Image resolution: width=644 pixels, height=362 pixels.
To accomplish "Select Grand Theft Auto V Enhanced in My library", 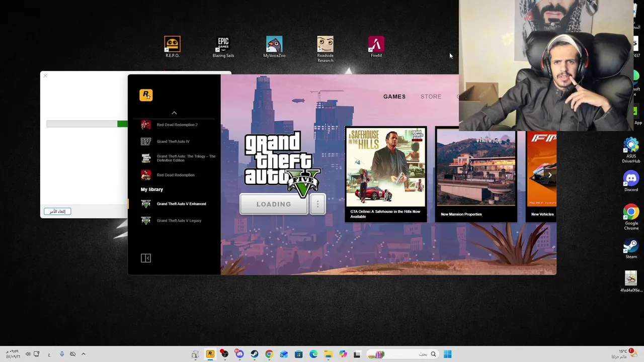I will click(x=174, y=204).
